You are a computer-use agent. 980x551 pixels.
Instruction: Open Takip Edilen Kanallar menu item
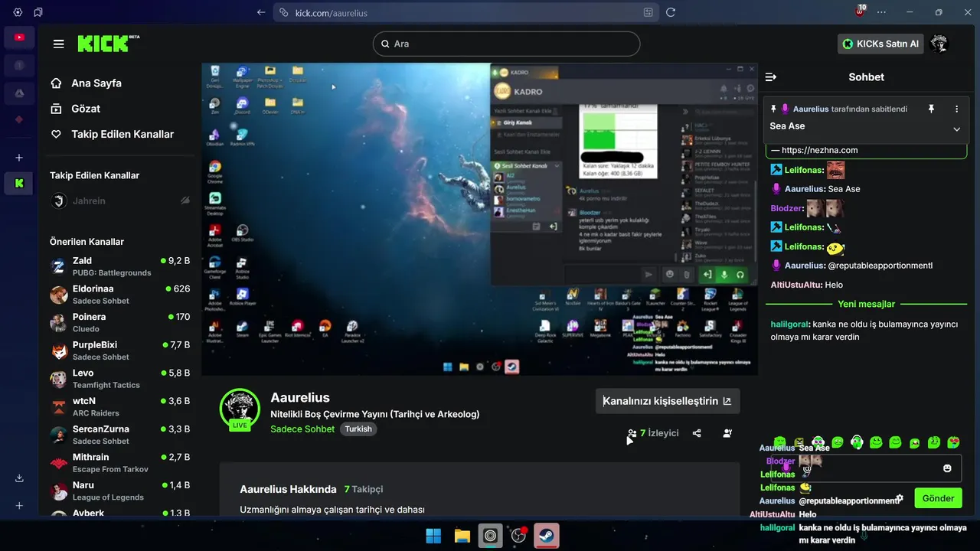point(112,134)
